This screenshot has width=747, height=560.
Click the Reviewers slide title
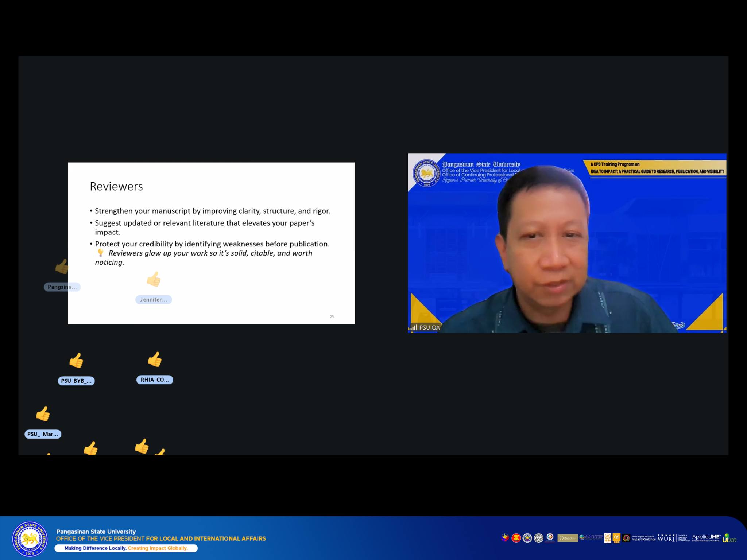pos(116,186)
